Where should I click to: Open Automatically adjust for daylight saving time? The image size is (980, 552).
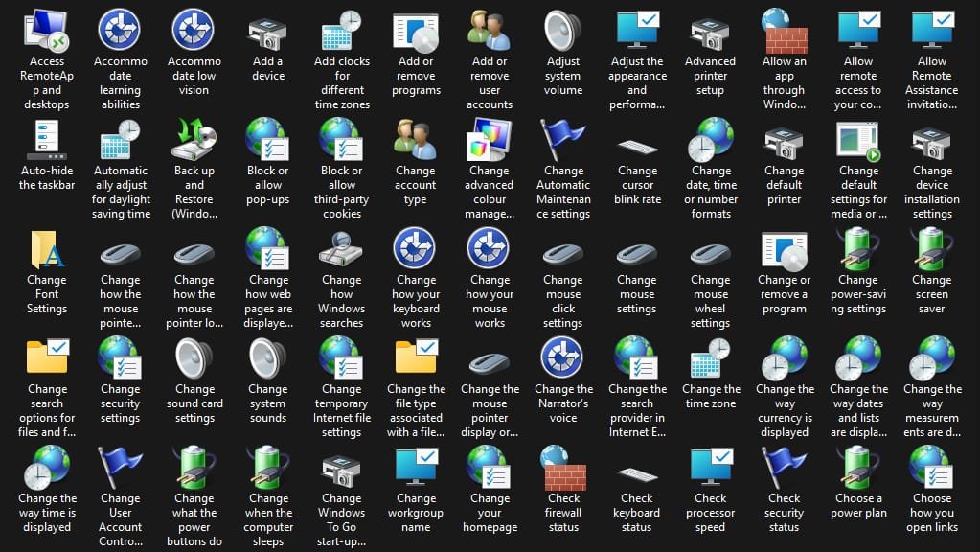(120, 139)
